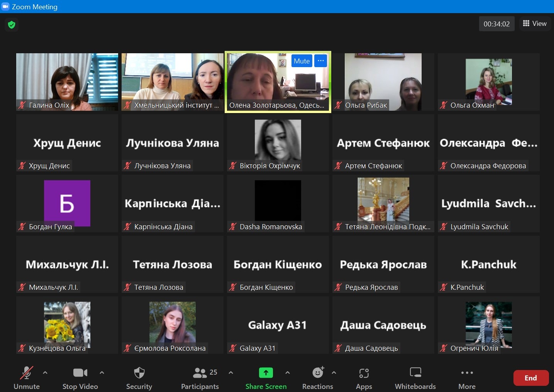Open three-dots menu on Олена Золотарьова's tile
554x392 pixels.
(x=321, y=61)
